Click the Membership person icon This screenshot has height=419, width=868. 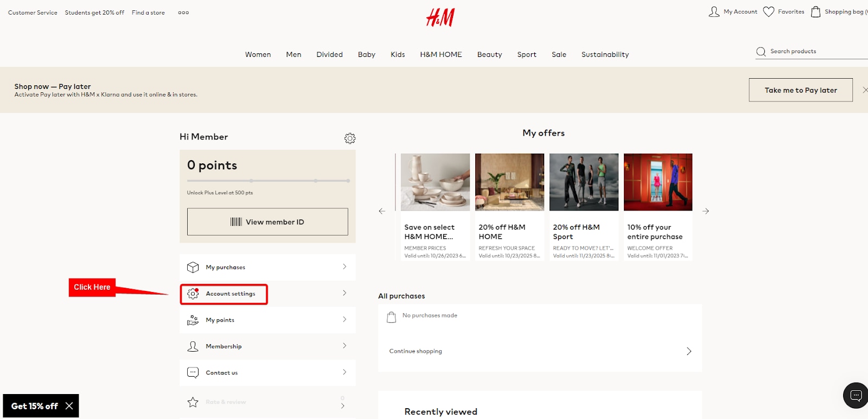[193, 346]
